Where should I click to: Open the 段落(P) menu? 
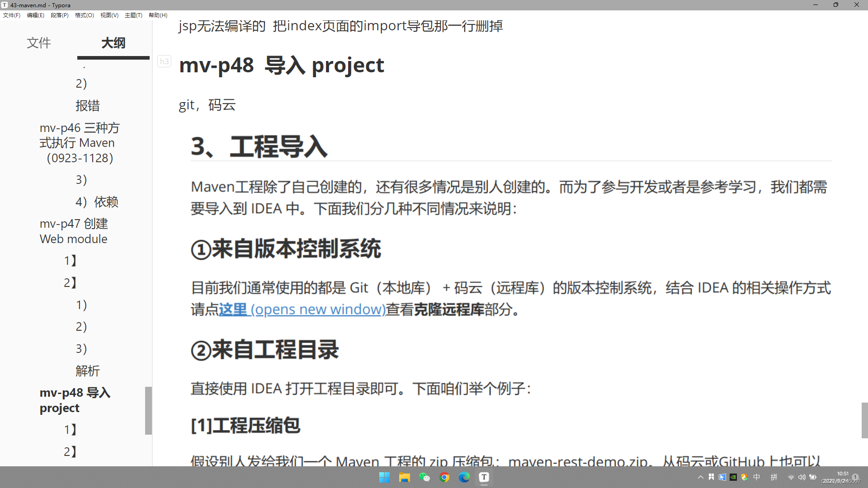(x=60, y=15)
